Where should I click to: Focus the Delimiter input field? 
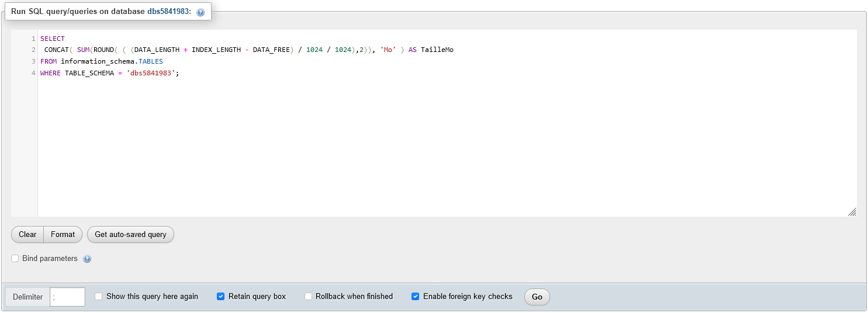(67, 297)
